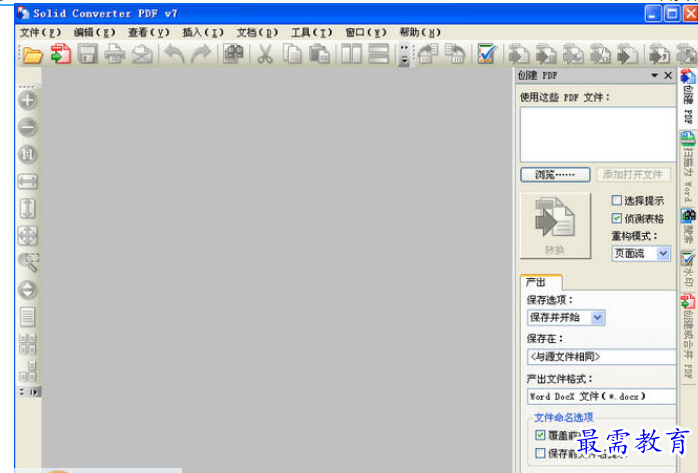Open the 查看(V) menu
The width and height of the screenshot is (698, 473).
tap(149, 32)
